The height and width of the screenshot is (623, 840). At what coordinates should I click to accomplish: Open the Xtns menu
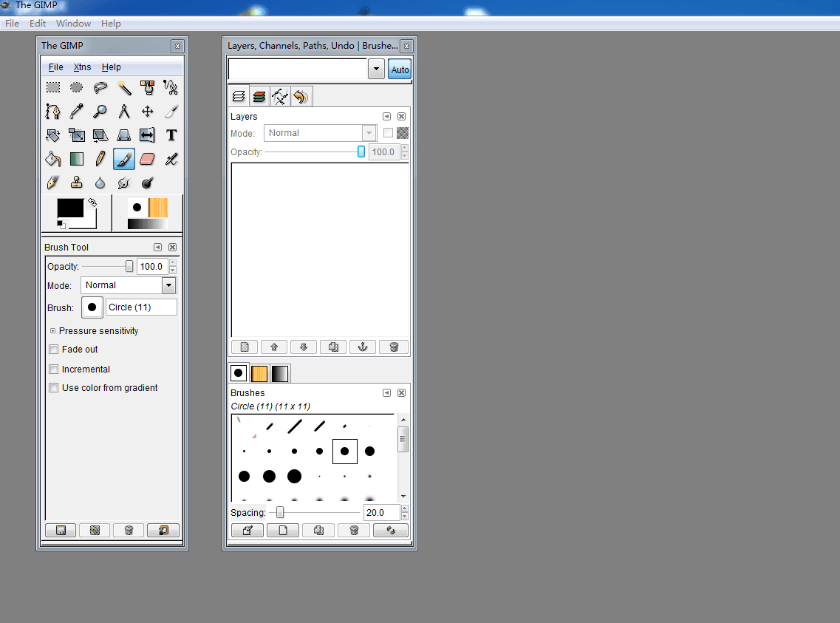pos(82,67)
